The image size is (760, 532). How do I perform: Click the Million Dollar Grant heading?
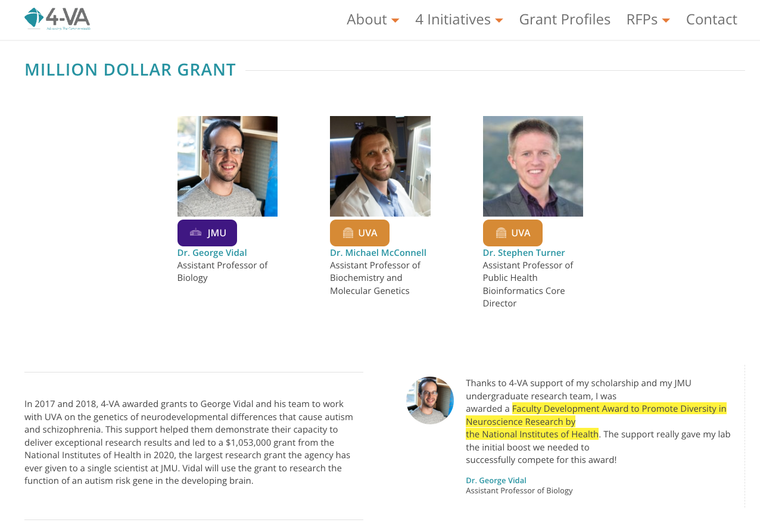(130, 70)
